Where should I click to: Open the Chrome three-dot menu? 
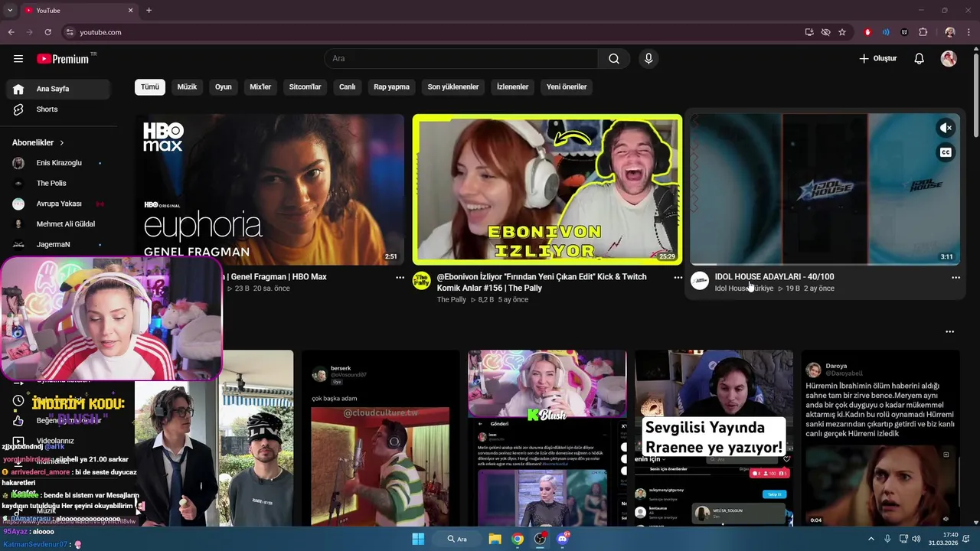969,32
